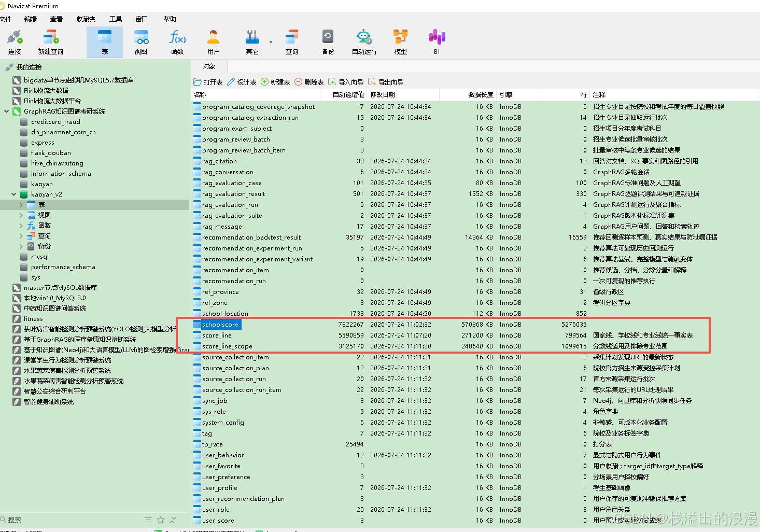Click the 删除表 button

pyautogui.click(x=309, y=82)
